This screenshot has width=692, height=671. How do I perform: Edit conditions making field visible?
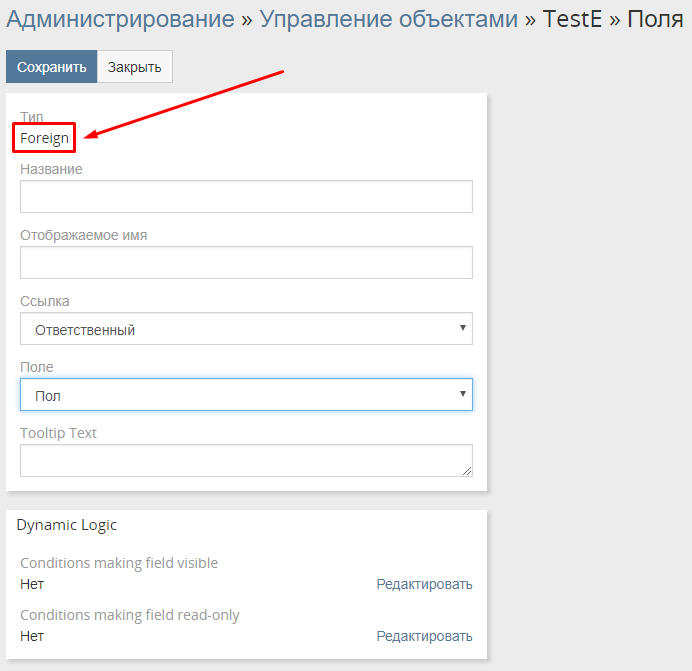tap(424, 584)
